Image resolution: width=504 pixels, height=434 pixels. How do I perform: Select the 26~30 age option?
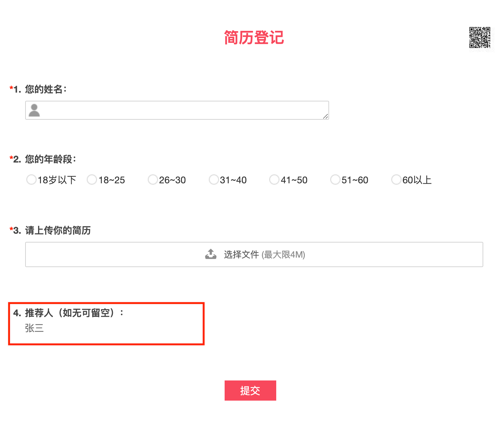click(x=153, y=180)
